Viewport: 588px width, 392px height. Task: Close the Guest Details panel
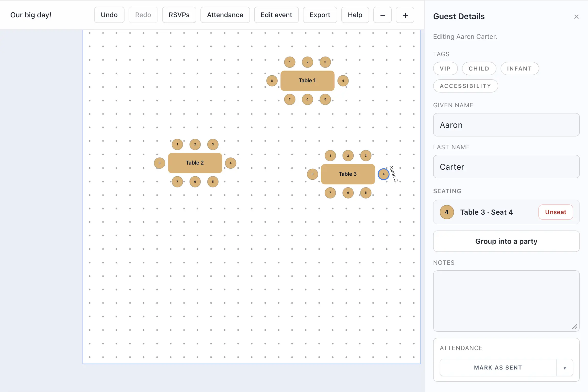tap(576, 16)
